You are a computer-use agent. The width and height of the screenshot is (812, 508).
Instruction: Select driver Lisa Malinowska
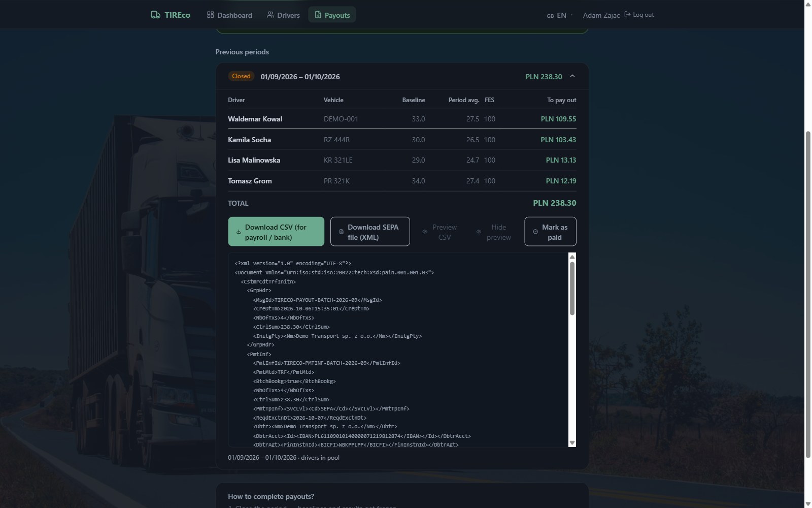pos(254,160)
